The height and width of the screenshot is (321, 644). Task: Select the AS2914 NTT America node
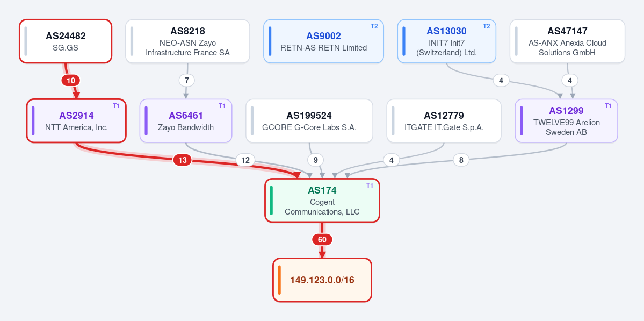(76, 121)
